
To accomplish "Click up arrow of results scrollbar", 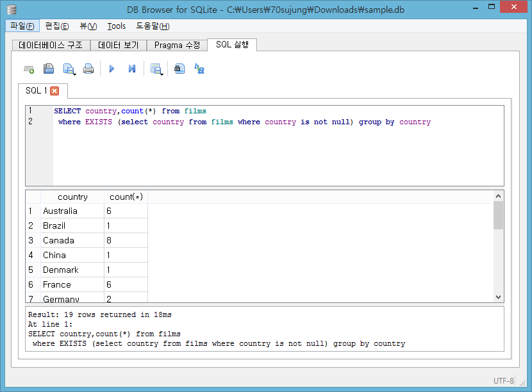I will (x=498, y=196).
